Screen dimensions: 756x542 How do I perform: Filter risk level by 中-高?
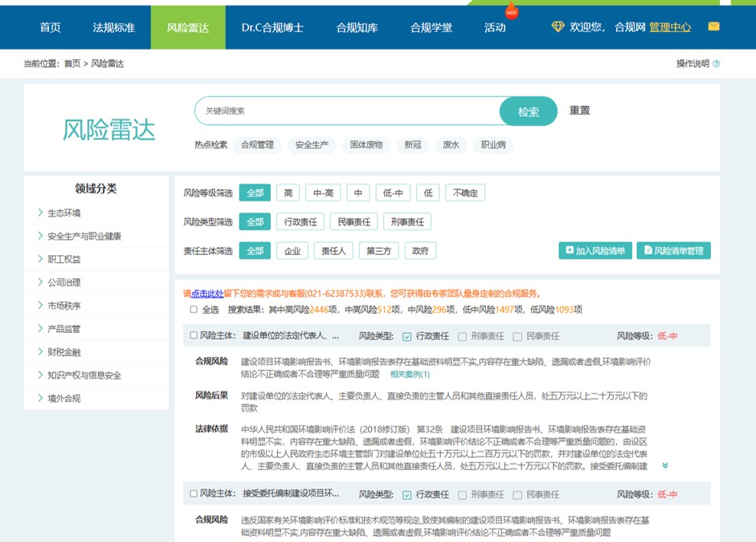click(x=323, y=193)
